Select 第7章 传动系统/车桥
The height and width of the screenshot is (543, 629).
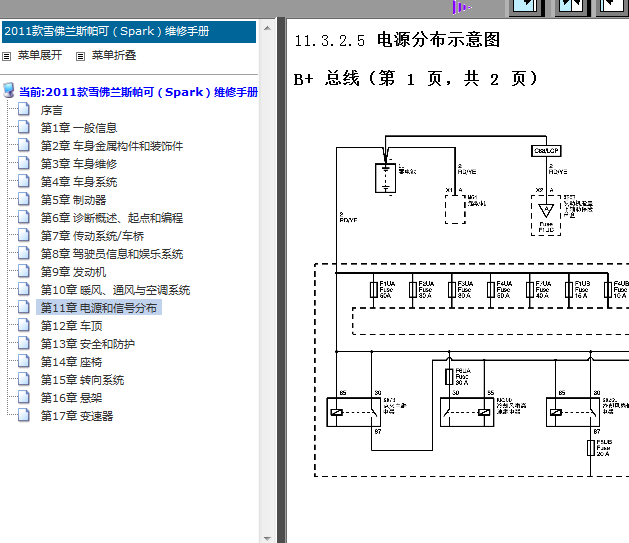click(x=92, y=236)
